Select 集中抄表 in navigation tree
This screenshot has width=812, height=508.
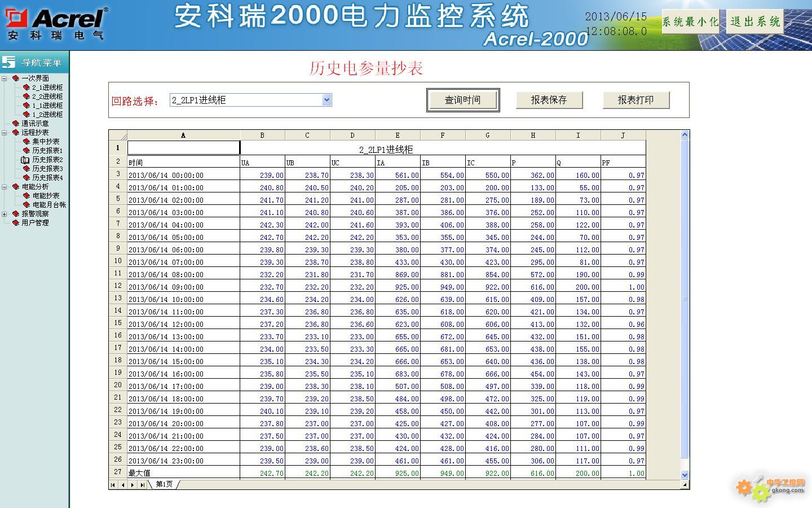pos(46,142)
